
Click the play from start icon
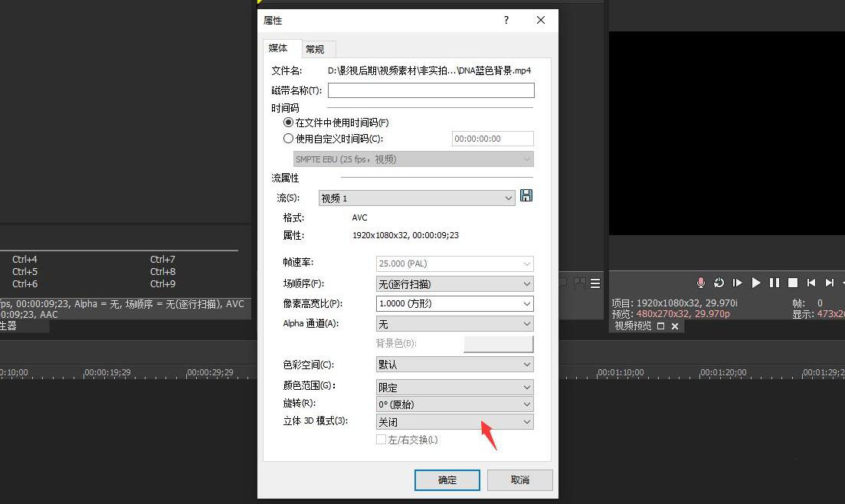737,283
